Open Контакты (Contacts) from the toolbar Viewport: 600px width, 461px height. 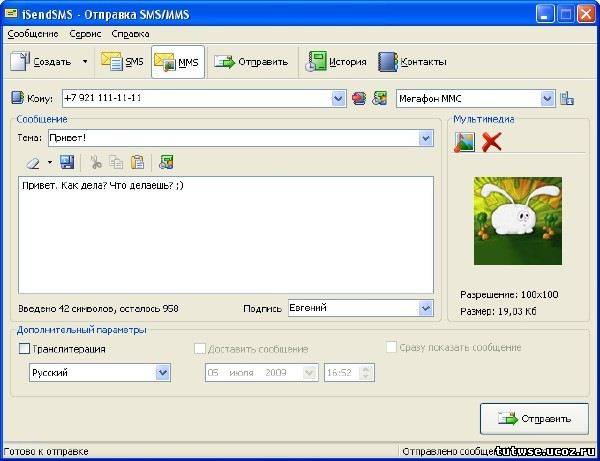click(x=412, y=62)
